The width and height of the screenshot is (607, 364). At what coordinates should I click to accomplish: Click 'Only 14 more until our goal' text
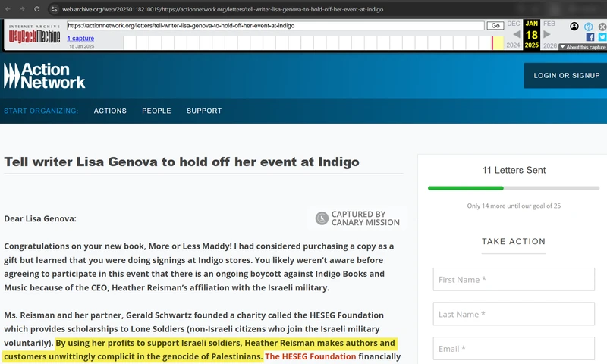pyautogui.click(x=514, y=206)
